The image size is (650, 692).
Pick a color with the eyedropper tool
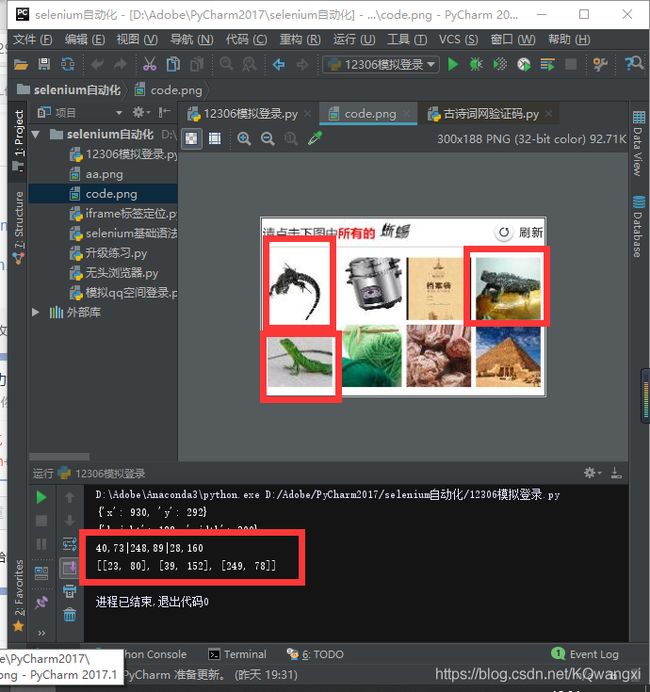point(315,139)
